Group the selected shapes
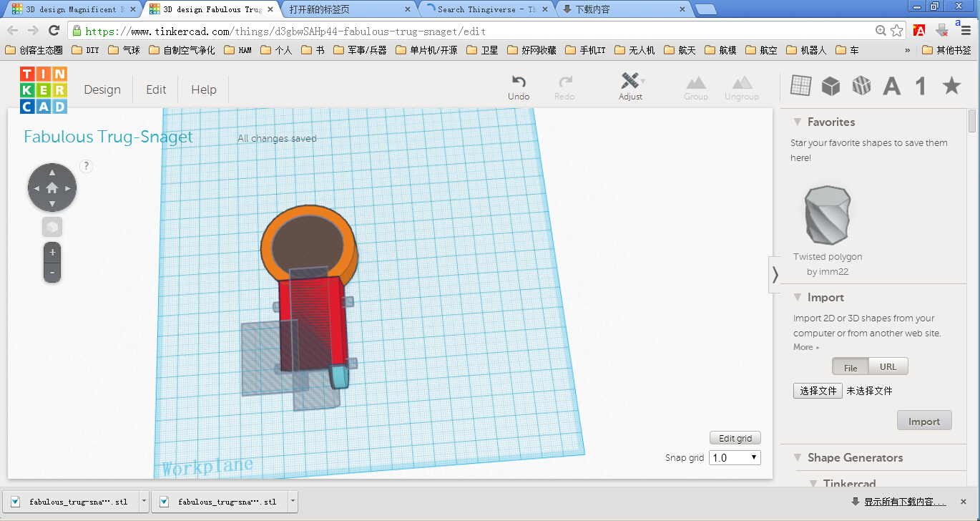This screenshot has height=521, width=980. 695,88
